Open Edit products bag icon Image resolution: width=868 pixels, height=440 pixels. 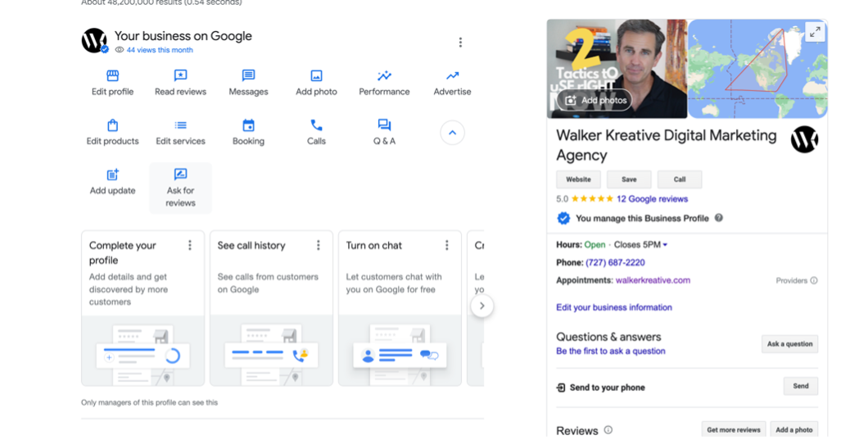click(112, 125)
